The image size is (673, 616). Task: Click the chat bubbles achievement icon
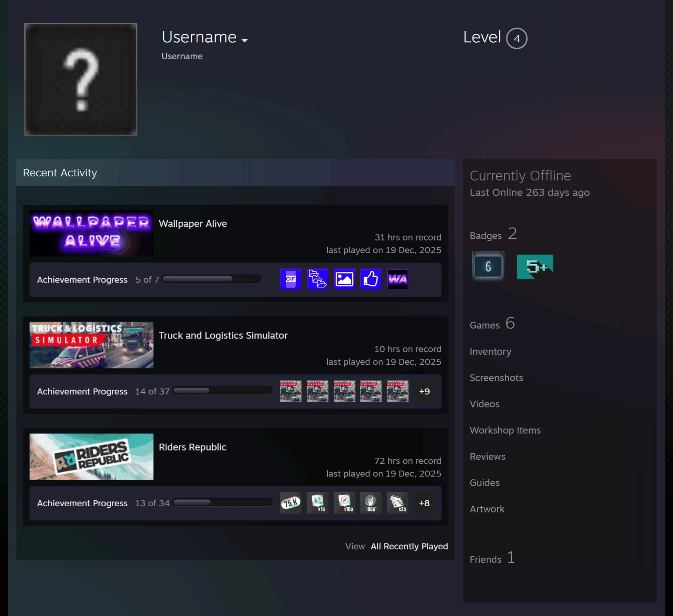click(317, 279)
